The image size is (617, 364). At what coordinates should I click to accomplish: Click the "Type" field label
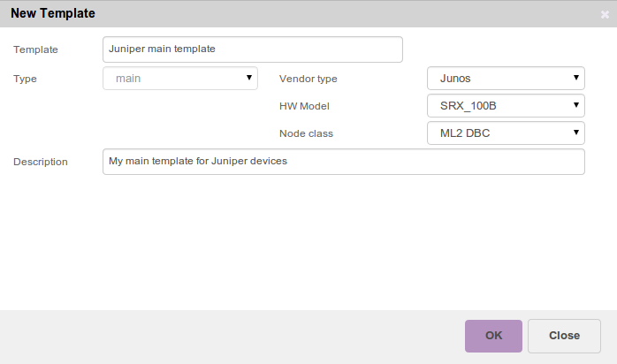pos(26,79)
